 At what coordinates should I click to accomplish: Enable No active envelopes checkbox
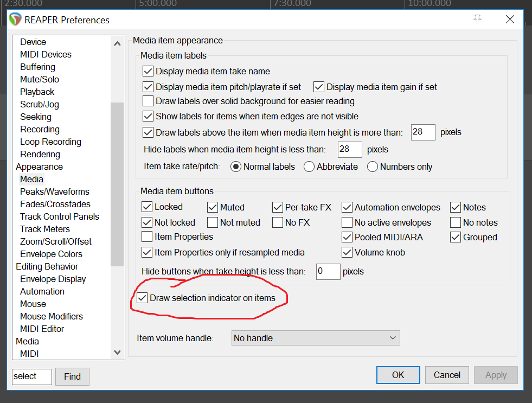(x=347, y=222)
